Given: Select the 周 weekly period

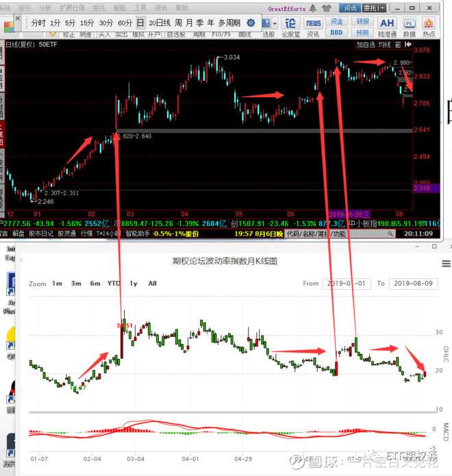Looking at the screenshot, I should tap(179, 23).
